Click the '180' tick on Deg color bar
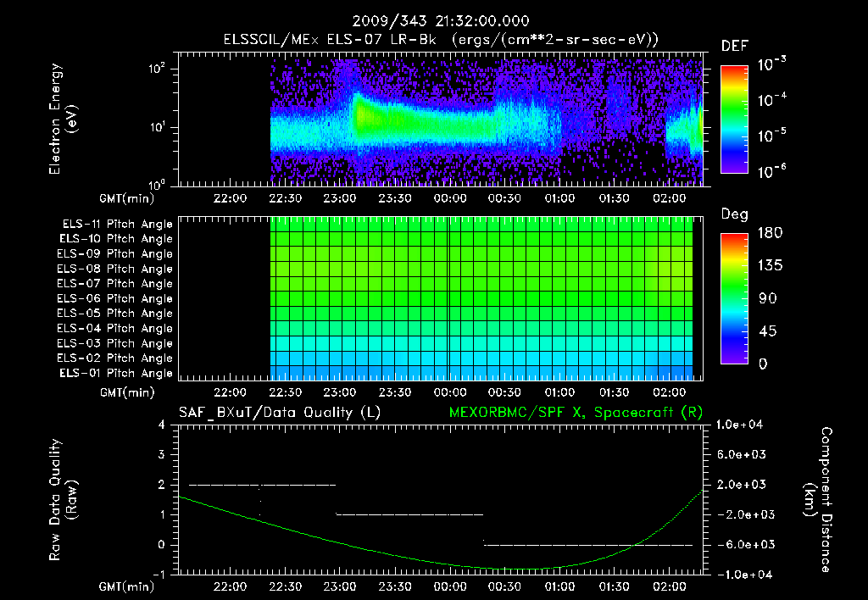Viewport: 868px width, 600px height. pos(770,233)
